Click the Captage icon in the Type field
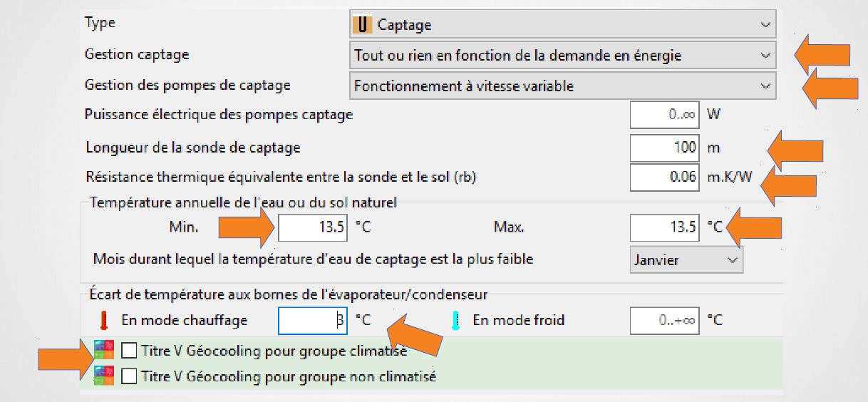The image size is (868, 402). pyautogui.click(x=363, y=25)
